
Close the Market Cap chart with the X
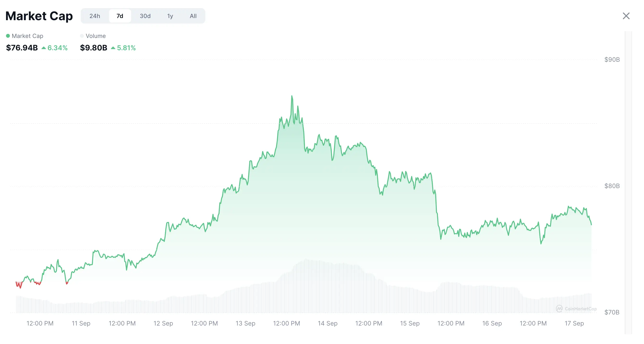(626, 16)
